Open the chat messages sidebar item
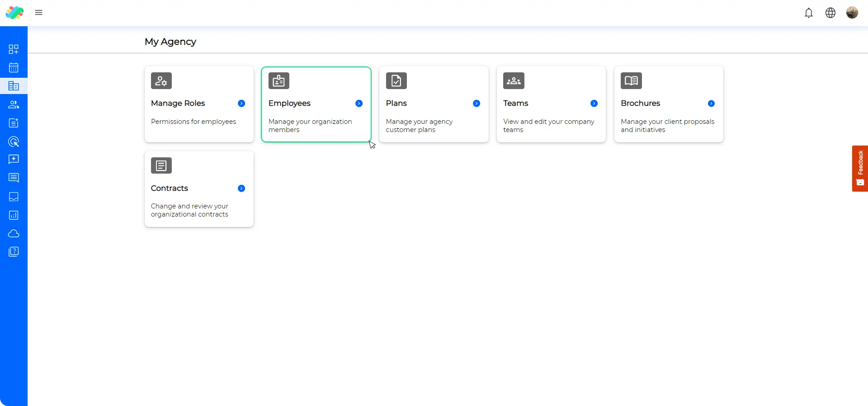The image size is (868, 406). coord(14,178)
